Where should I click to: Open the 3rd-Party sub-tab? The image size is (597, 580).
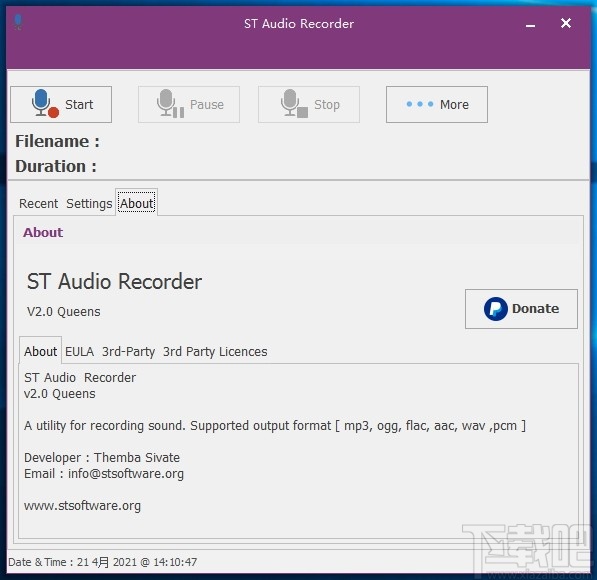click(128, 351)
